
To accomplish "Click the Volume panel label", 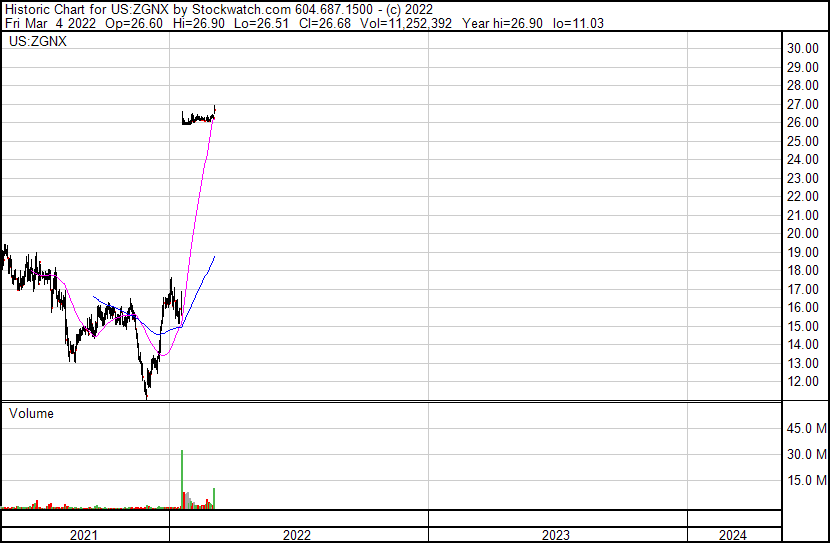I will click(x=31, y=413).
